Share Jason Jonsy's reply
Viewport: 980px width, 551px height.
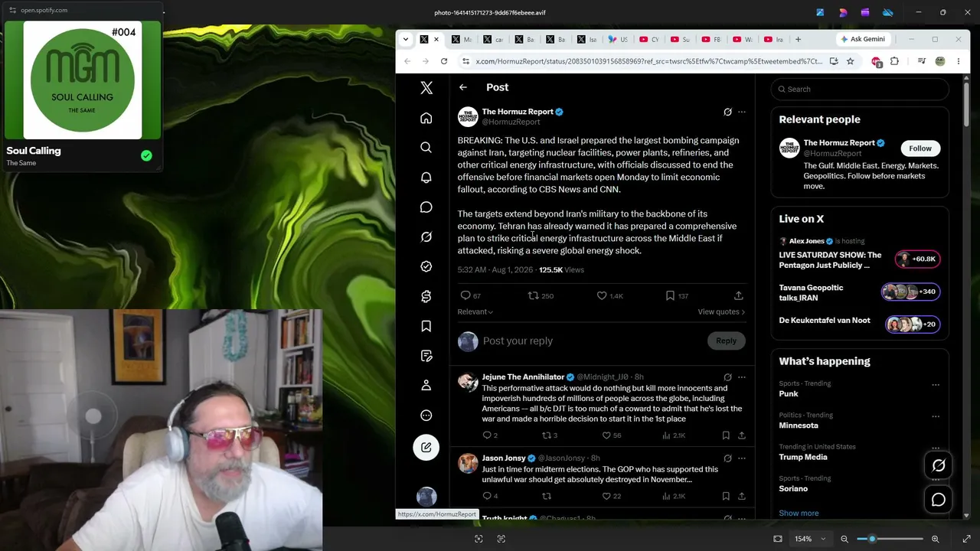click(x=741, y=496)
